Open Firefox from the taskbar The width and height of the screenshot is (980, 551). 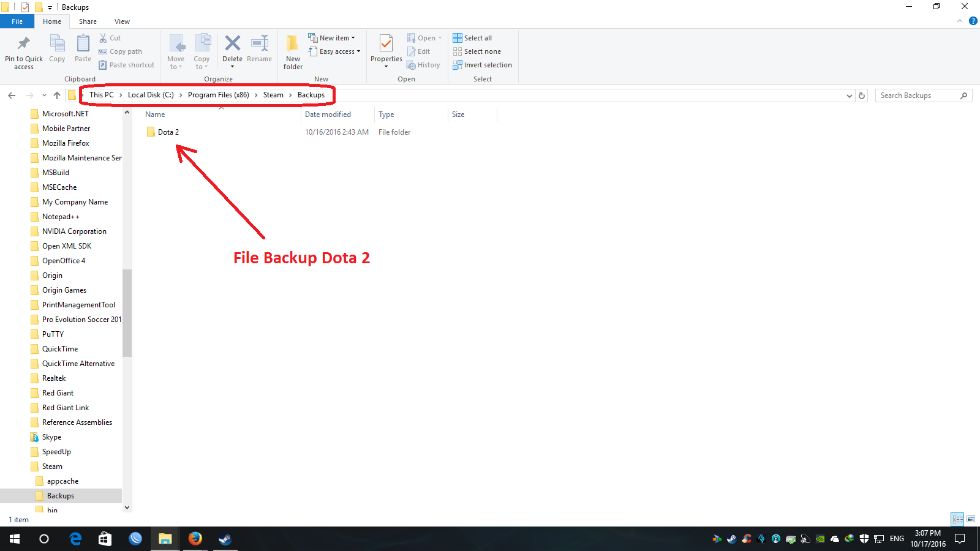click(x=195, y=539)
